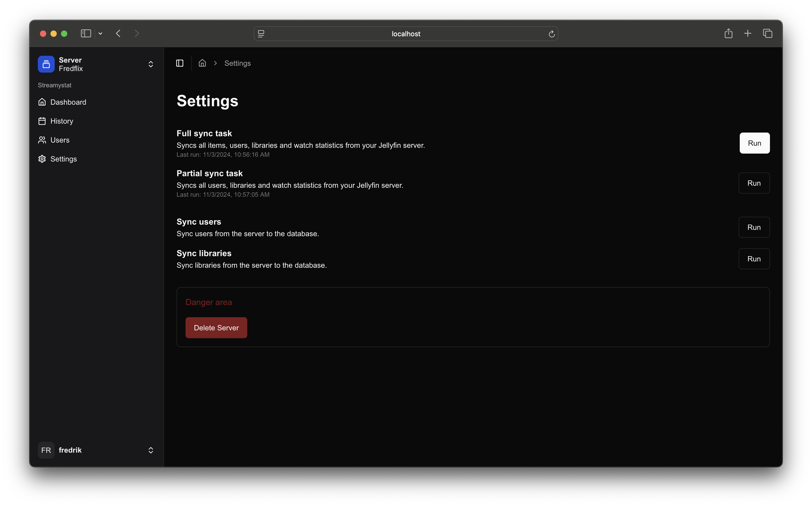Open a new tab with plus icon
Viewport: 812px width, 506px height.
tap(748, 33)
